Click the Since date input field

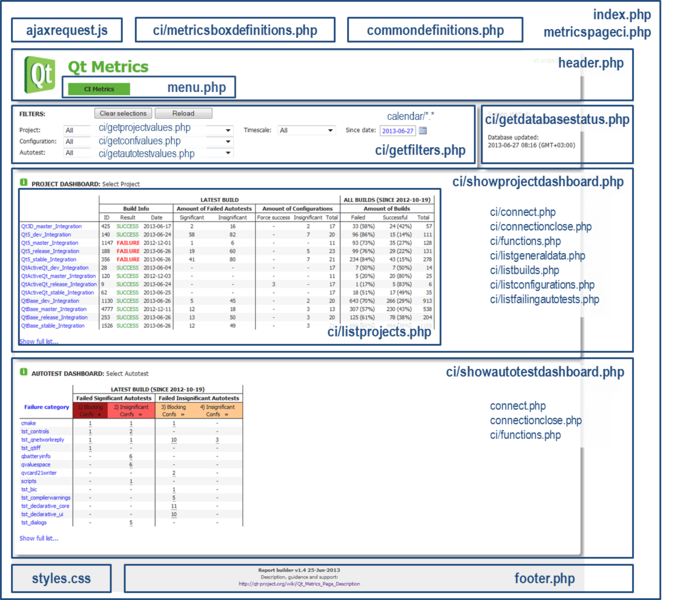point(396,130)
